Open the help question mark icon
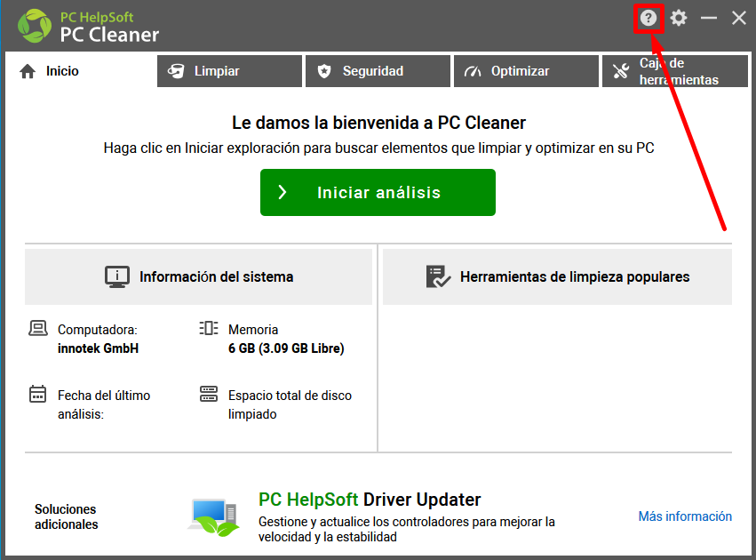Image resolution: width=756 pixels, height=560 pixels. click(649, 19)
